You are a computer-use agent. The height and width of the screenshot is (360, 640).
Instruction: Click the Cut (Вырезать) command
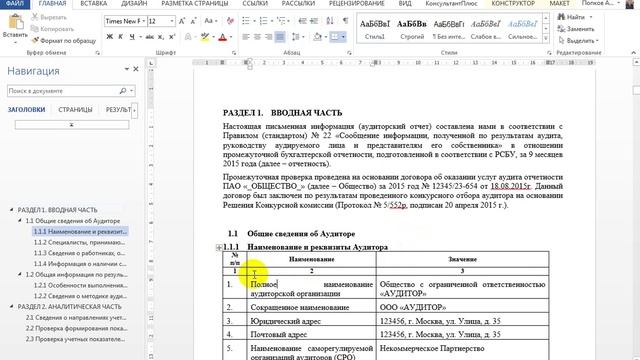(x=49, y=17)
